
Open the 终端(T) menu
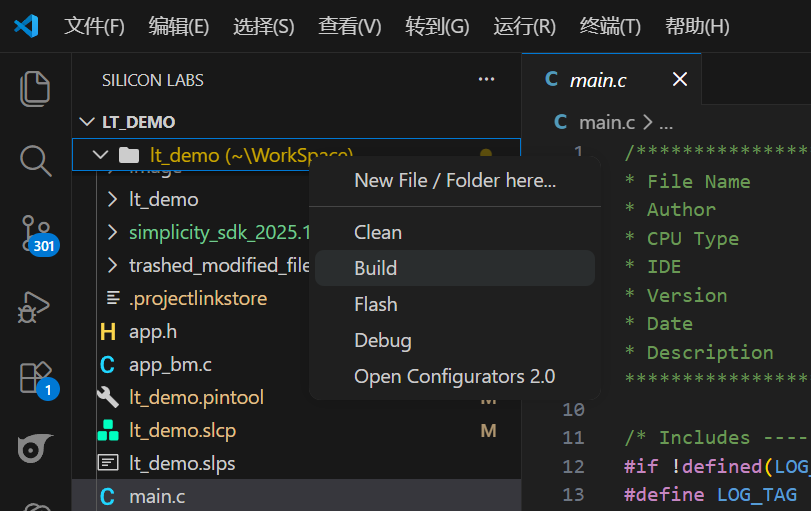click(x=610, y=26)
